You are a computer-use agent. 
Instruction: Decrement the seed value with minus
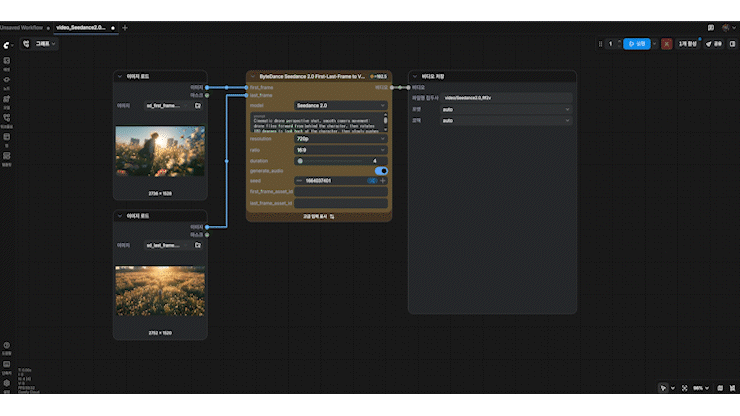[299, 181]
